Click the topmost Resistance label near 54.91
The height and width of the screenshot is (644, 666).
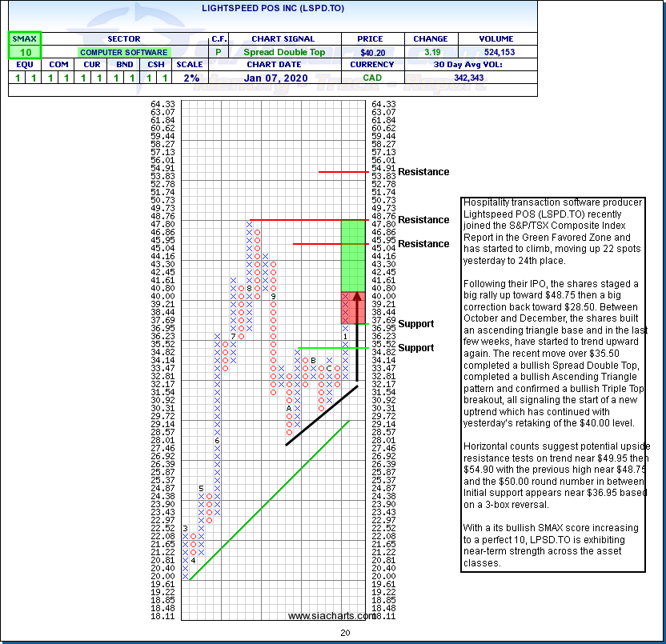click(423, 172)
